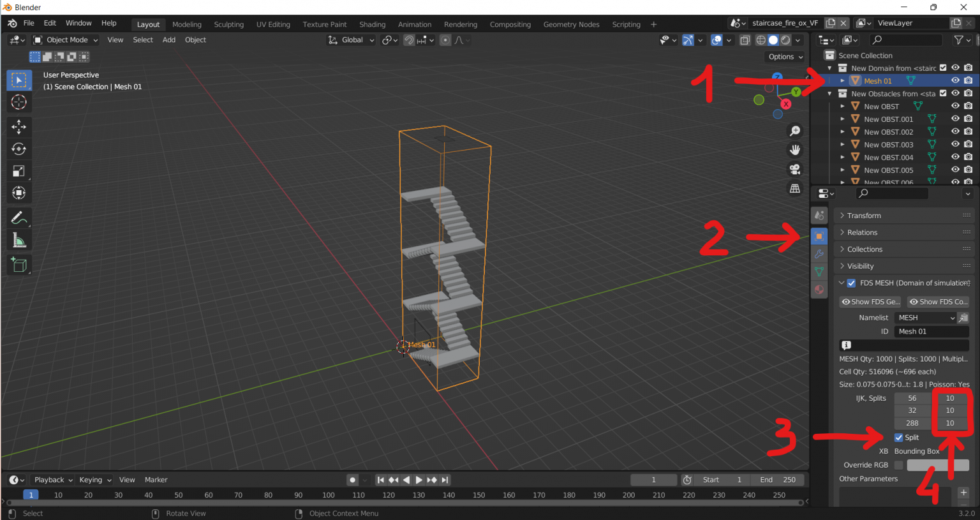Click the Override RGB color field
The width and height of the screenshot is (980, 520).
coord(938,465)
